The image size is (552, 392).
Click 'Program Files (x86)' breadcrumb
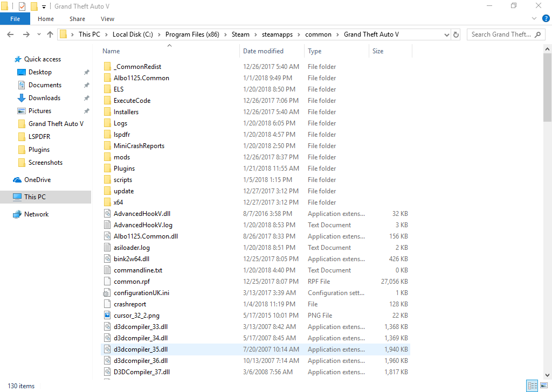coord(192,34)
